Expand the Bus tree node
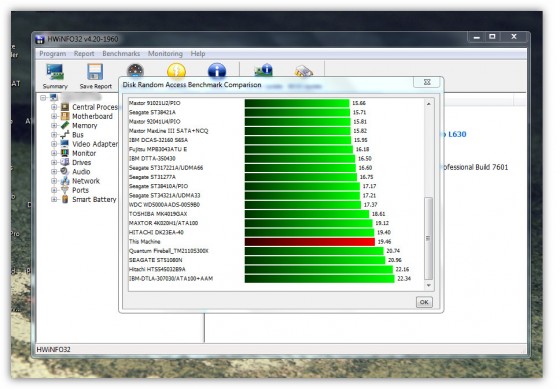This screenshot has height=389, width=560. (54, 135)
